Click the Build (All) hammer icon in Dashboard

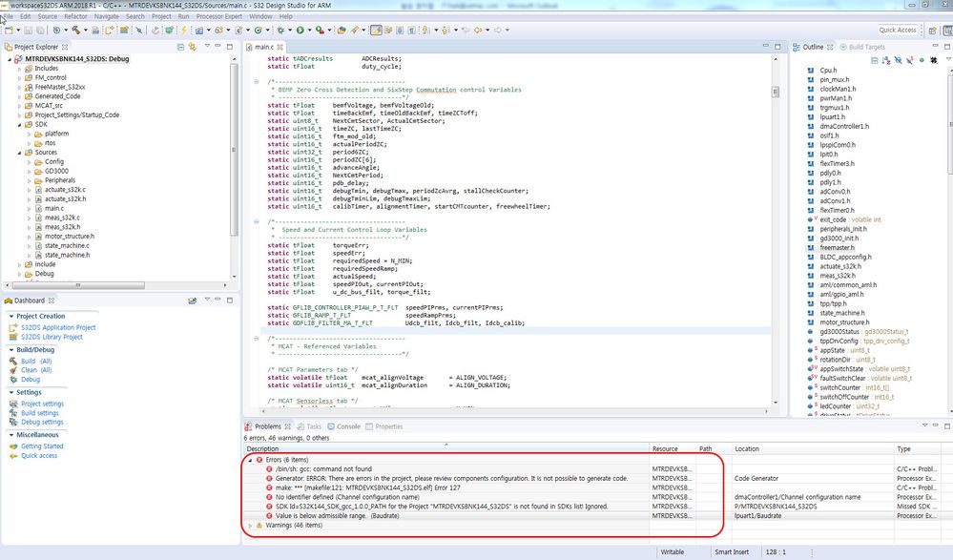click(x=12, y=362)
